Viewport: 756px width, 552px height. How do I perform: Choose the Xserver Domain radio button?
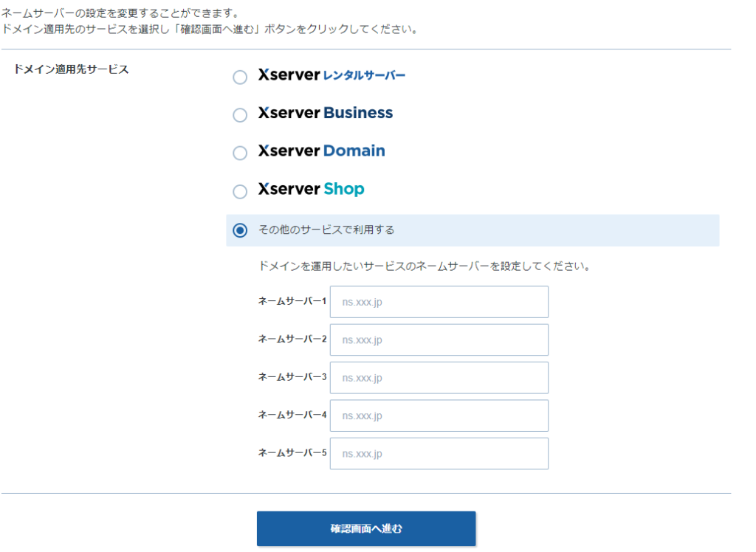coord(240,153)
